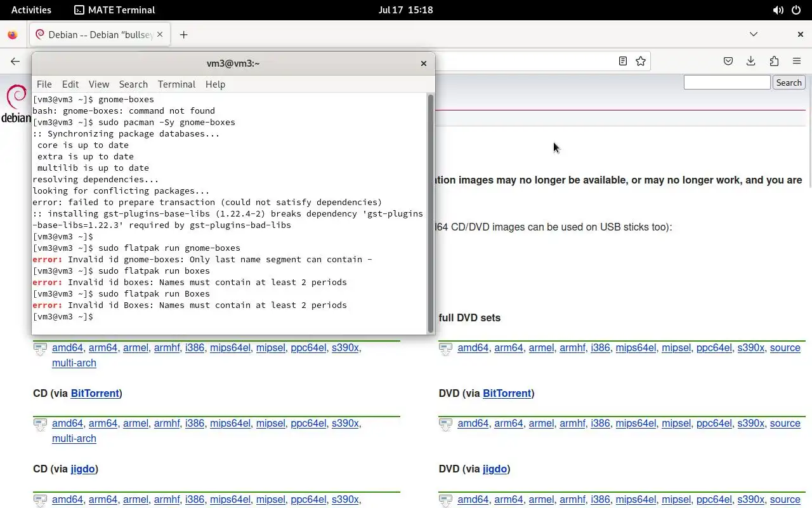Click the terminal window vertical scrollbar

click(x=431, y=213)
